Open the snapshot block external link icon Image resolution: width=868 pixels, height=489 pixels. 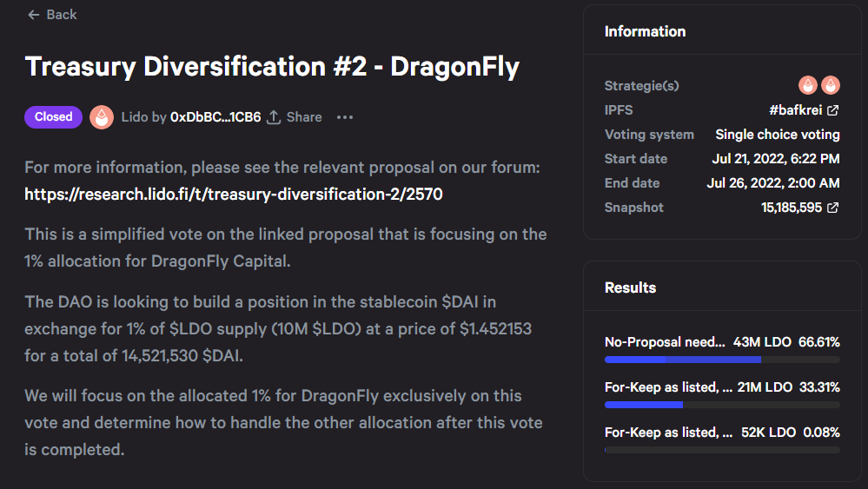click(832, 208)
